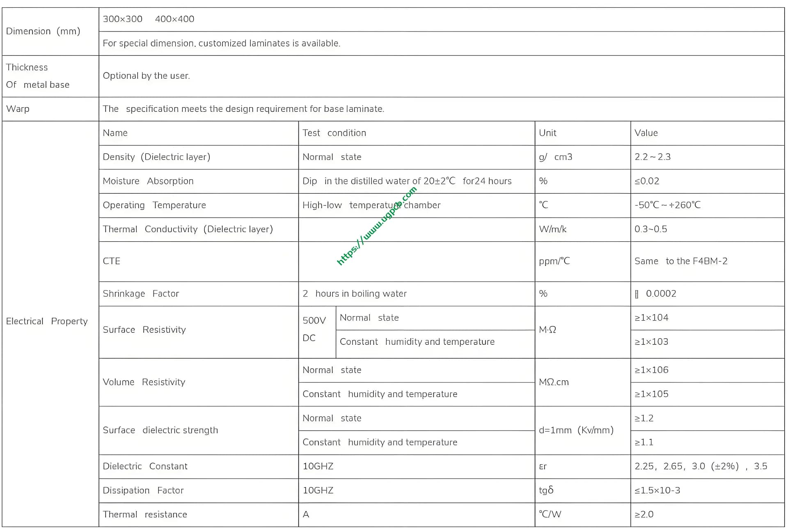The width and height of the screenshot is (788, 532).
Task: Click the '-50℃~+260℃' operating temperature value
Action: 667,205
